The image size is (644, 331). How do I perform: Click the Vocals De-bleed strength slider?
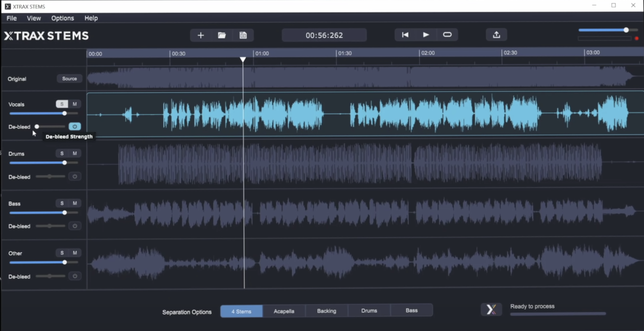50,127
